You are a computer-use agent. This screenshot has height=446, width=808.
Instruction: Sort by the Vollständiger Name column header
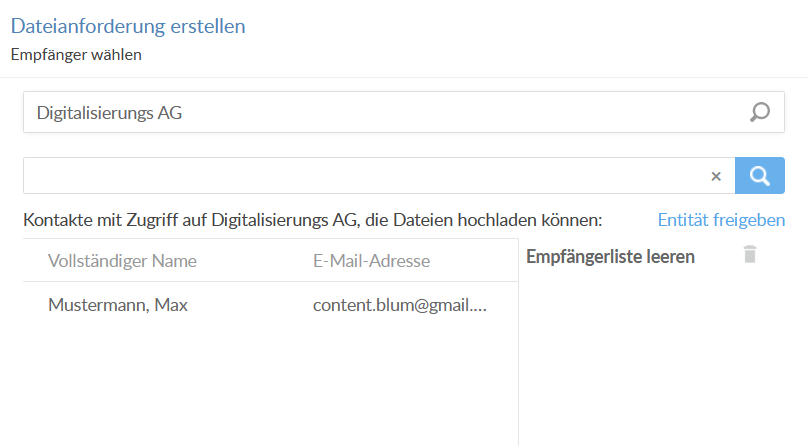pos(122,261)
